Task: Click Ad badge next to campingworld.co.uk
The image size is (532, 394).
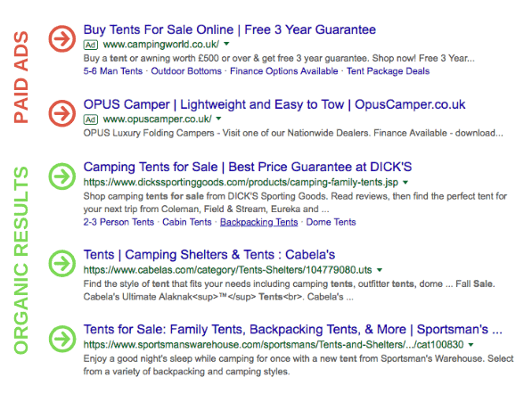Action: coord(91,45)
